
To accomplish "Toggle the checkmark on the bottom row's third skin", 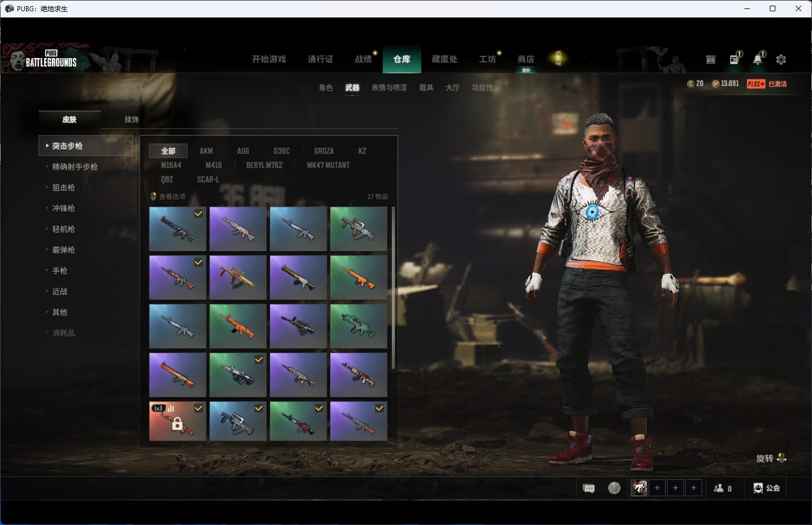I will tap(319, 408).
